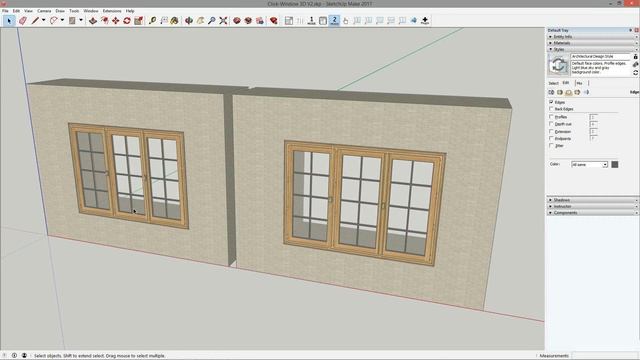Screen dimensions: 640x360
Task: Open Watermark settings in Styles Edit
Action: point(577,92)
